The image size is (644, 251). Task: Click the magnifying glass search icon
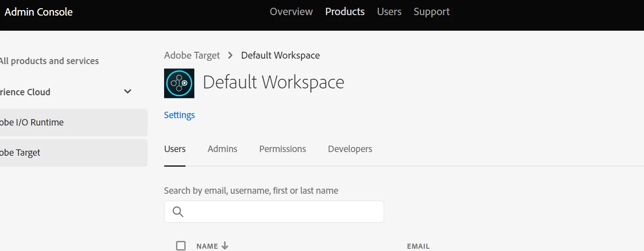178,212
